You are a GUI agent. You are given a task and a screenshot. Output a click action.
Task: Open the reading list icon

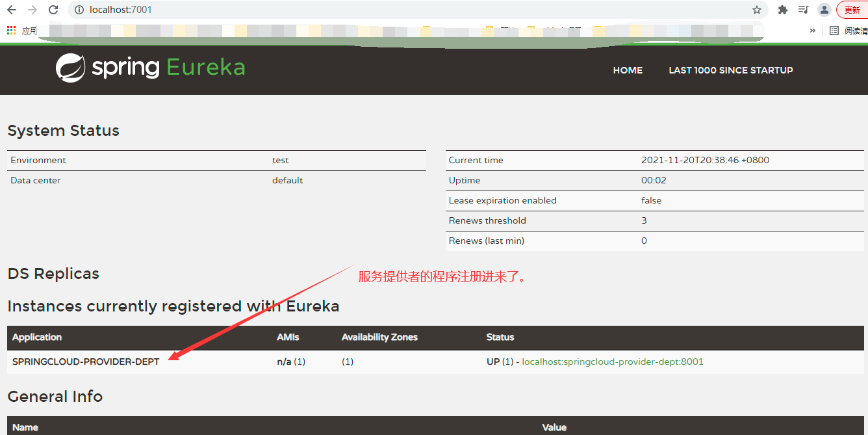click(x=834, y=30)
